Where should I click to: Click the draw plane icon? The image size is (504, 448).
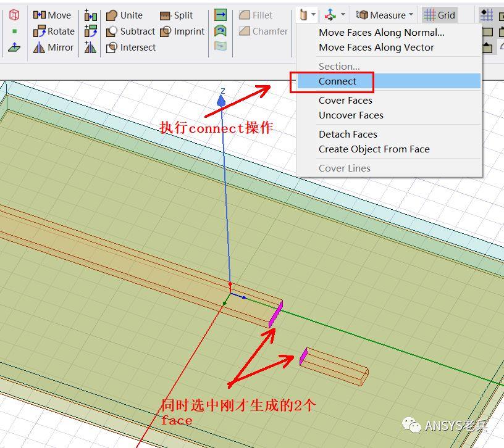(x=14, y=48)
